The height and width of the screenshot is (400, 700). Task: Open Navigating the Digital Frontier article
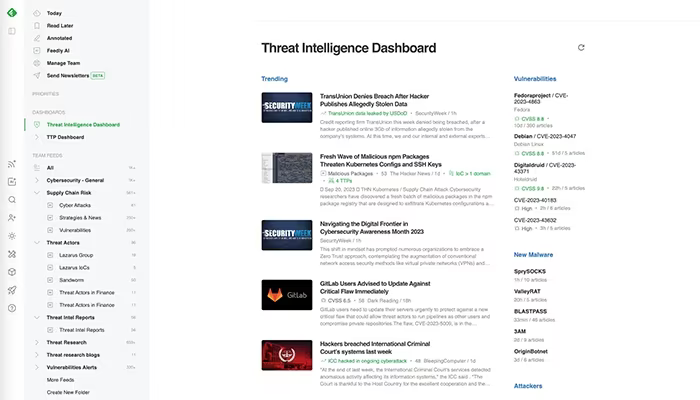371,228
